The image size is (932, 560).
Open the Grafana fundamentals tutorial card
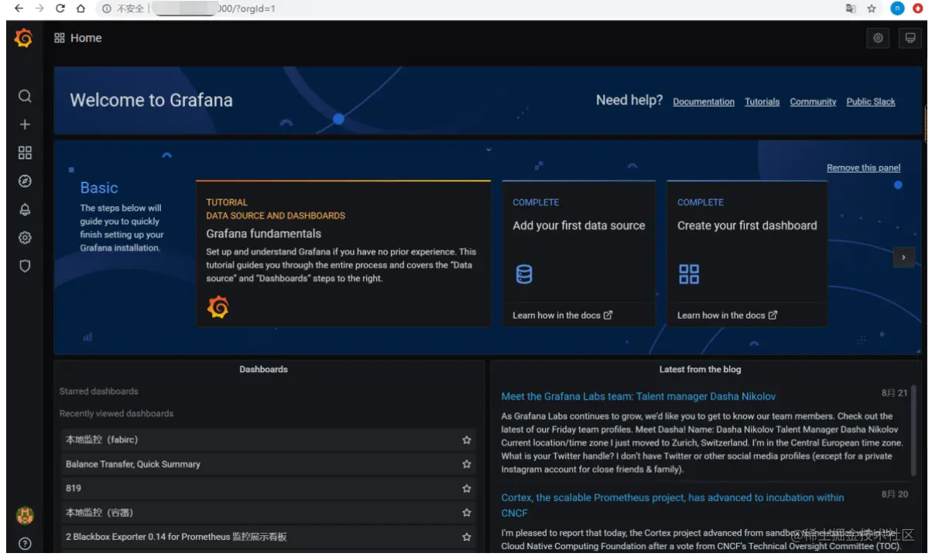(343, 254)
